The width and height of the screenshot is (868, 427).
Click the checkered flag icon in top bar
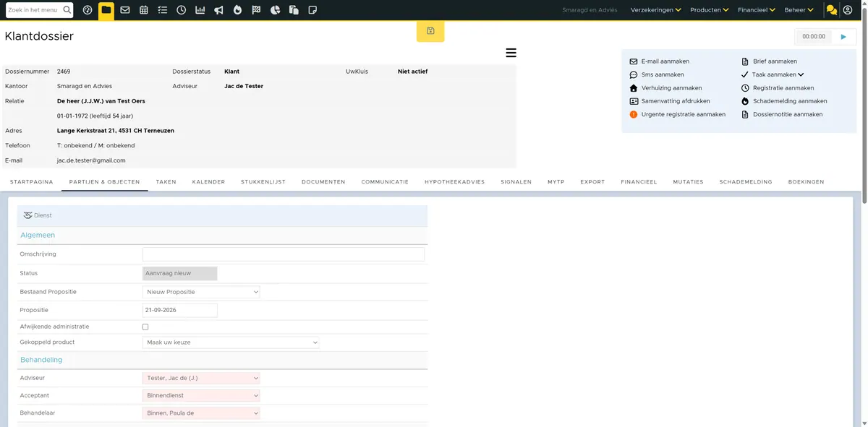[x=256, y=10]
